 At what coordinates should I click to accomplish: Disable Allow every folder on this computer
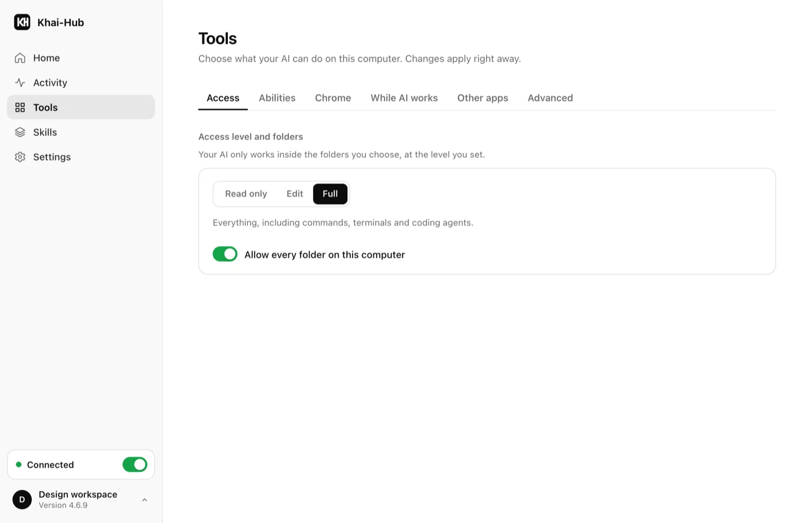[x=225, y=254]
